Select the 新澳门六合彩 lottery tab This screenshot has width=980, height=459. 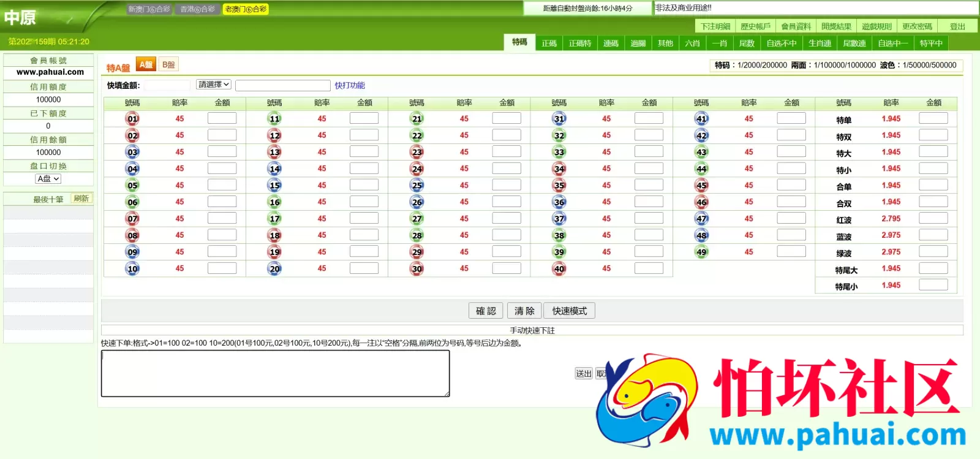click(149, 9)
